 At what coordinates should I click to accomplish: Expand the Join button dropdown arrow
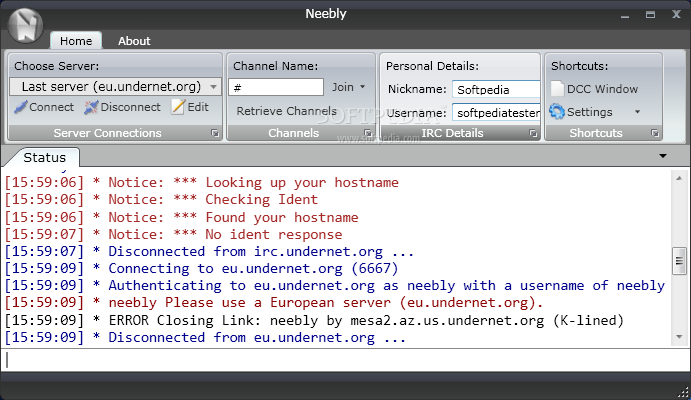click(x=363, y=87)
